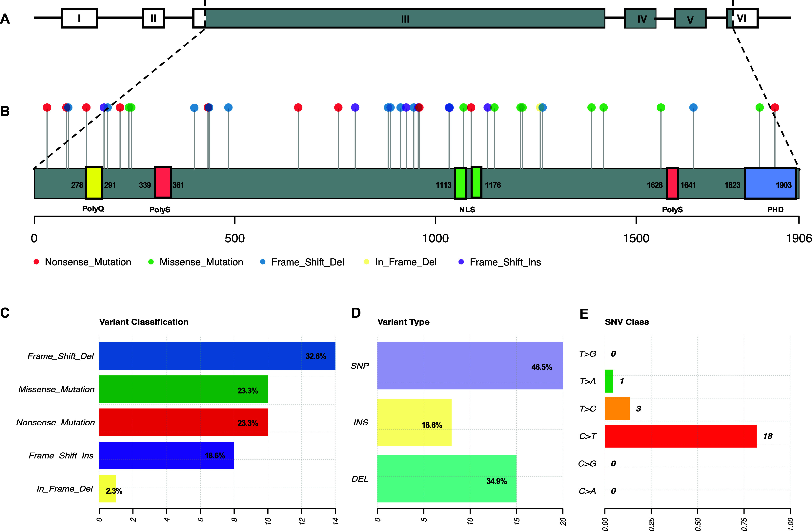Click the exon I box

79,18
